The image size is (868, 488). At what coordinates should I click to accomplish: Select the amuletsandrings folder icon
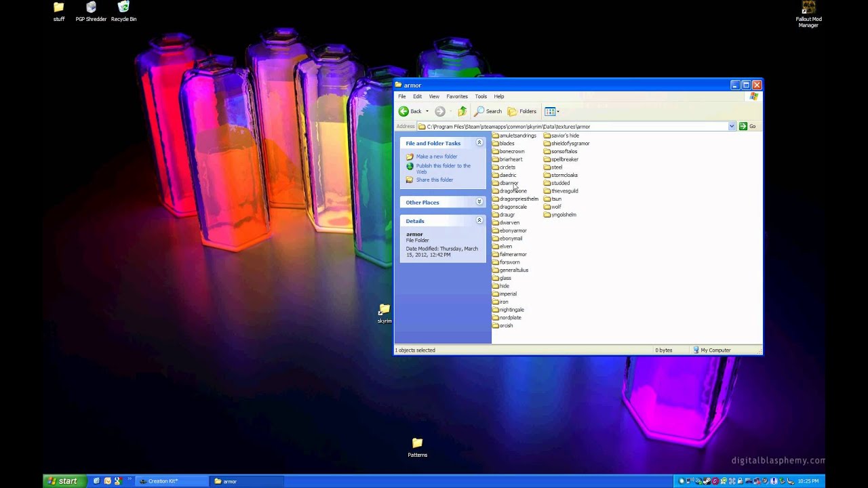(496, 136)
